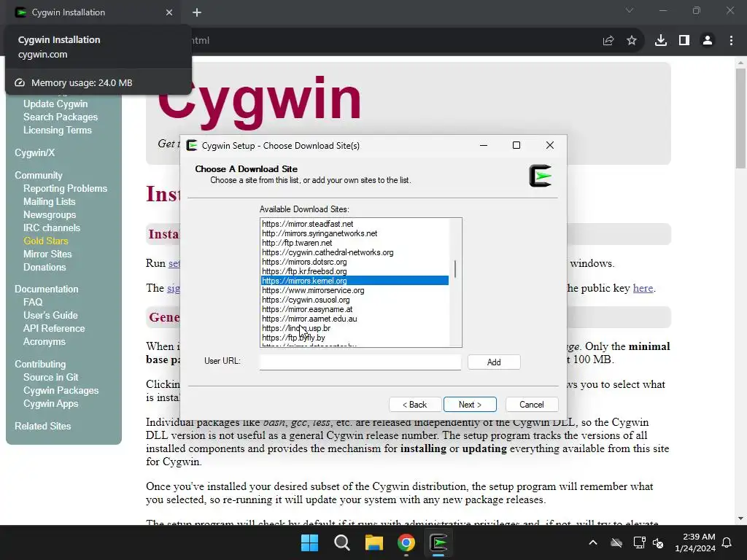Screen dimensions: 747x560
Task: Select https://www.mirrorservice.org mirror
Action: coord(355,290)
